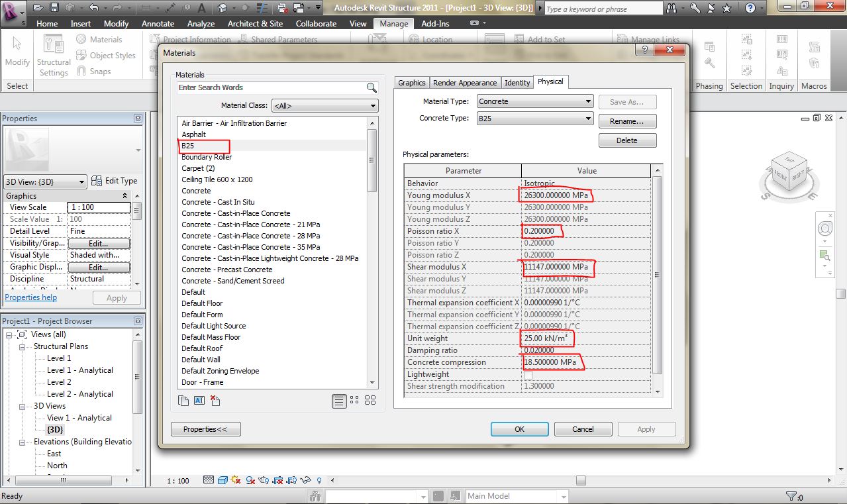This screenshot has width=847, height=504.
Task: Collapse the Elevations tree node
Action: [22, 442]
